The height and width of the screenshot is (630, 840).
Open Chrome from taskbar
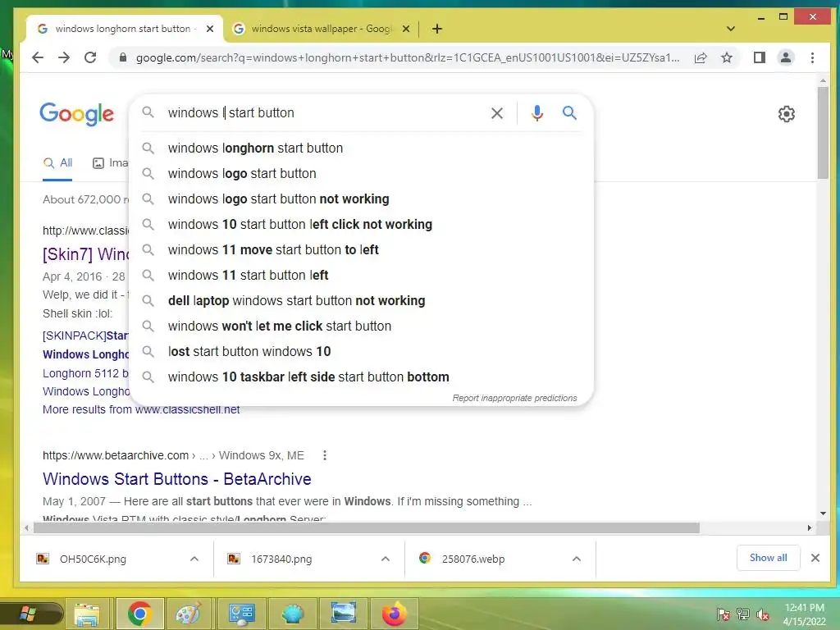click(139, 614)
